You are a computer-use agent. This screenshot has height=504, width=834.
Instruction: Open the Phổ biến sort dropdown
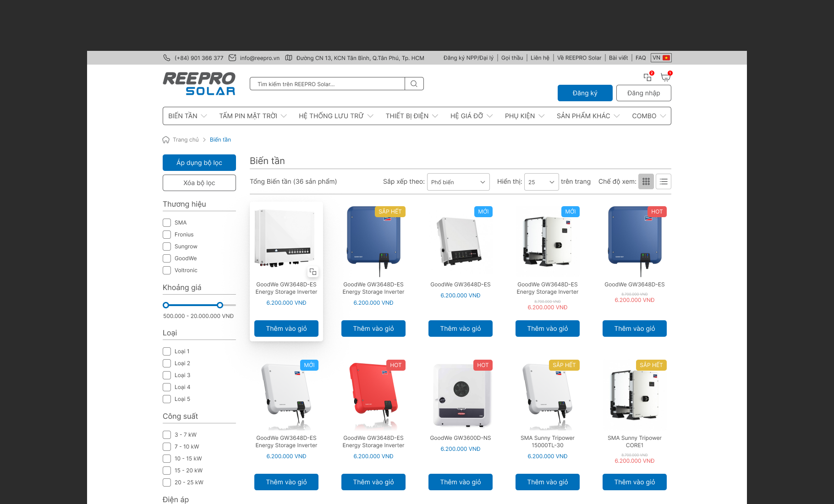click(458, 182)
